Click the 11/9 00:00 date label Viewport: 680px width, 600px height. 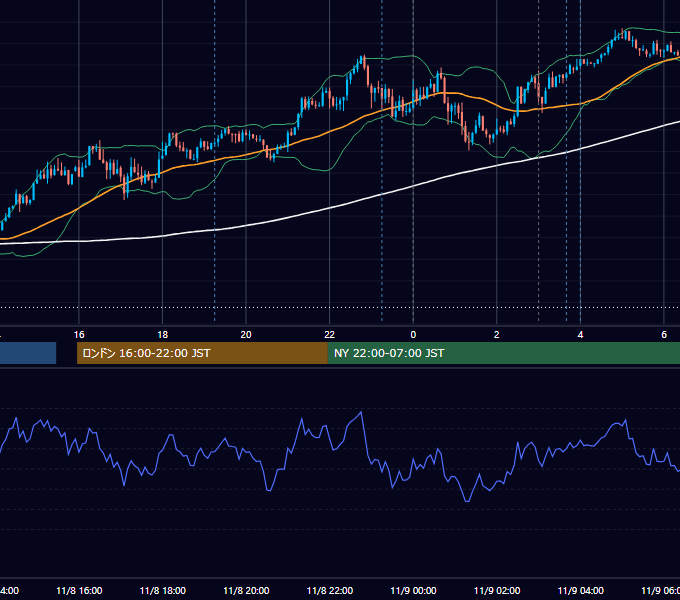pyautogui.click(x=413, y=591)
